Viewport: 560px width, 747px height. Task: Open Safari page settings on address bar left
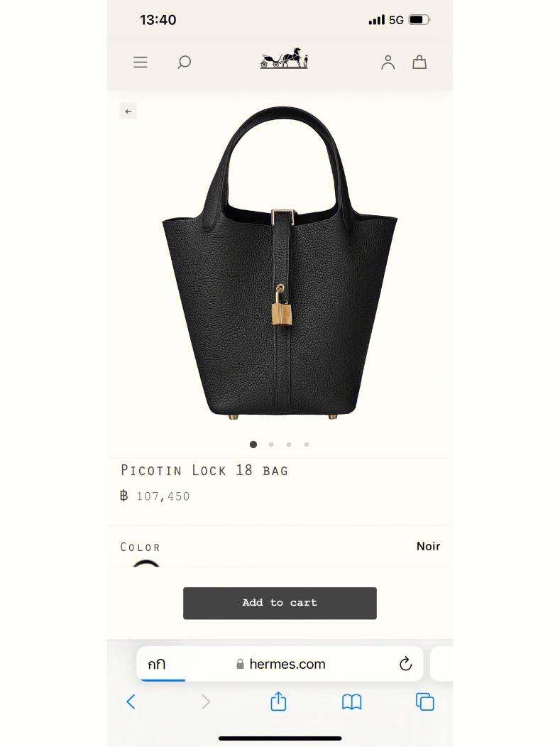[157, 664]
